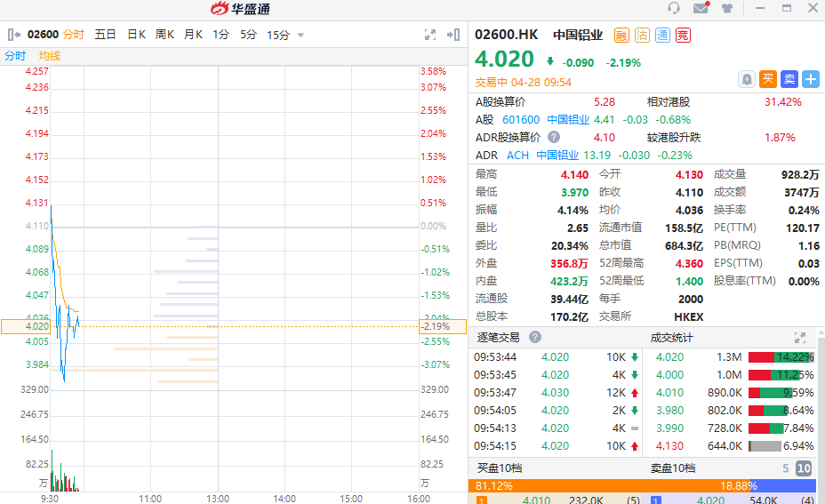The width and height of the screenshot is (825, 504).
Task: Switch to the 15分 chart tab
Action: click(278, 35)
